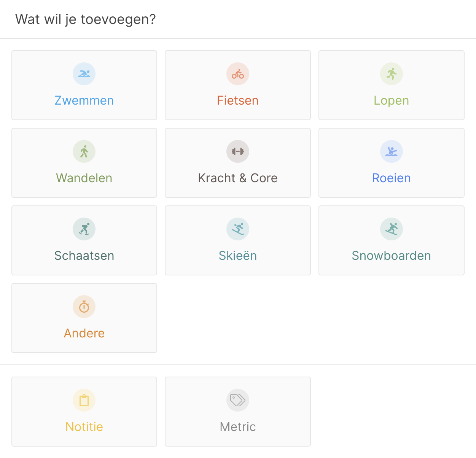Add a Metric entry
The height and width of the screenshot is (458, 476).
click(238, 412)
